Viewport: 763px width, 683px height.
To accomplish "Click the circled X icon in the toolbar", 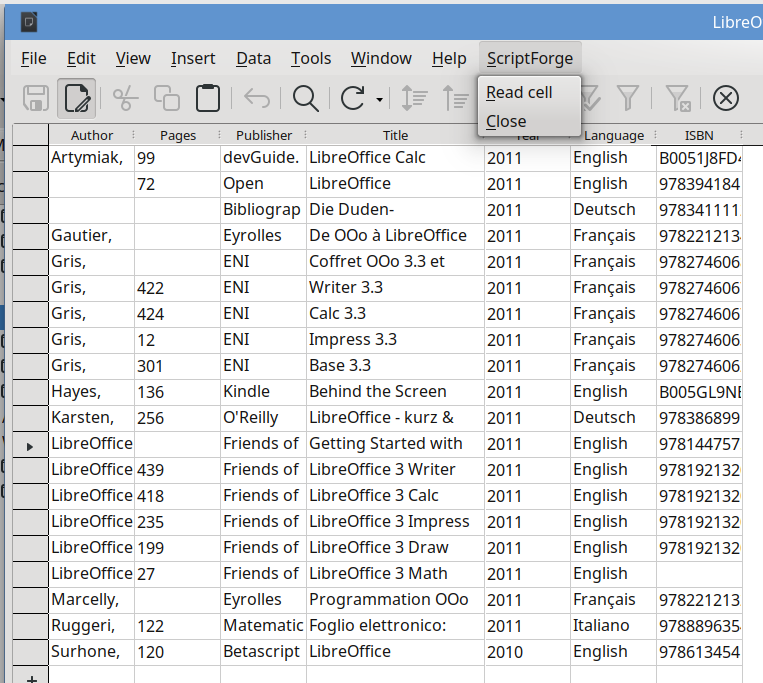I will 726,98.
